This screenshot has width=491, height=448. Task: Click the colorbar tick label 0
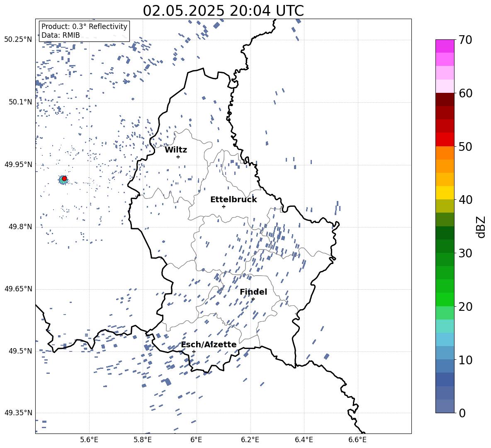[x=462, y=413]
